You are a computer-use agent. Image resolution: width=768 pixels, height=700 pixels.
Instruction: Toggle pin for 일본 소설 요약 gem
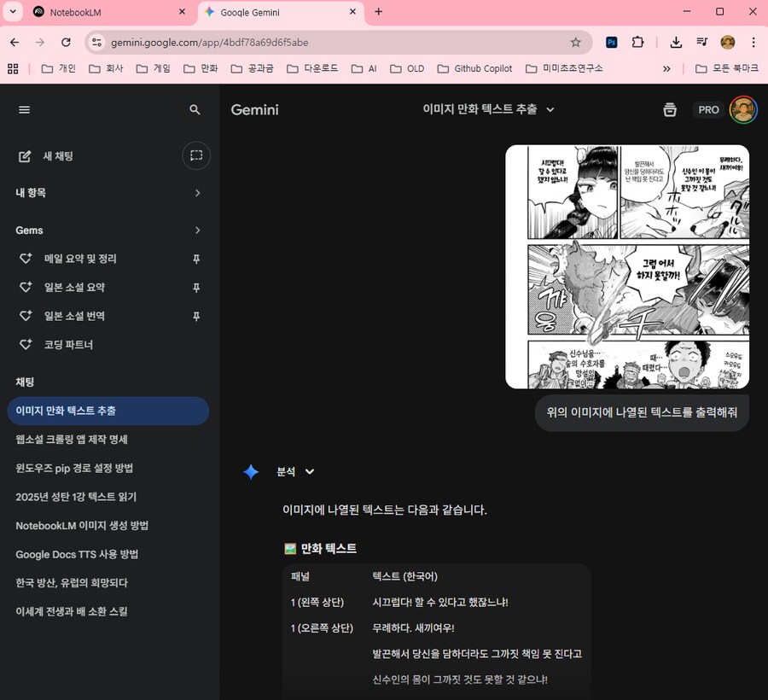click(x=197, y=288)
